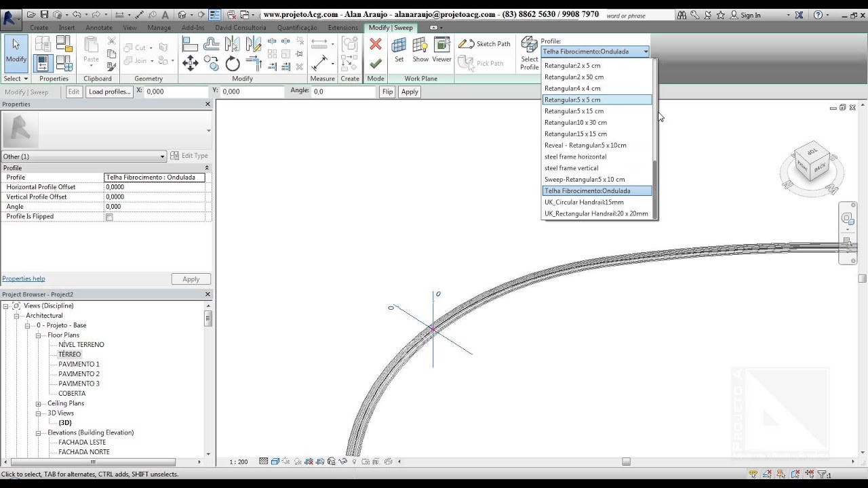Toggle the Profile Is Flipped checkbox
Screen dimensions: 868x488
[109, 217]
